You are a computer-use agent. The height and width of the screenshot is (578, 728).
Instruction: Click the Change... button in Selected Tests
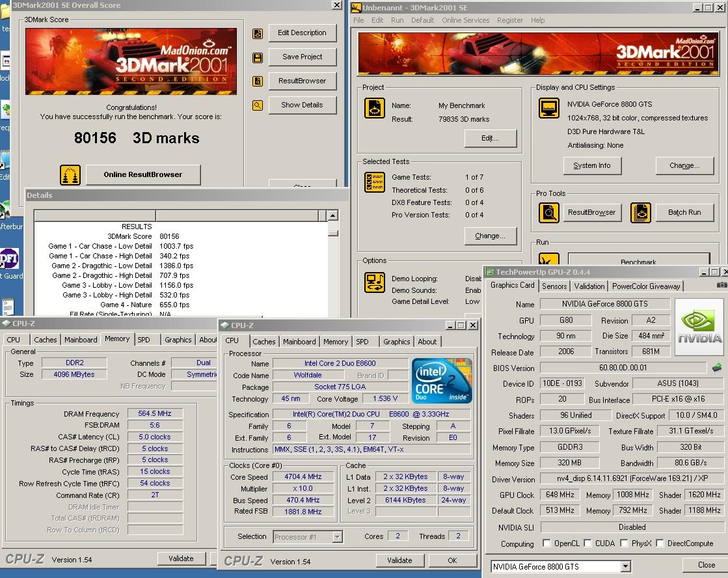pyautogui.click(x=491, y=236)
